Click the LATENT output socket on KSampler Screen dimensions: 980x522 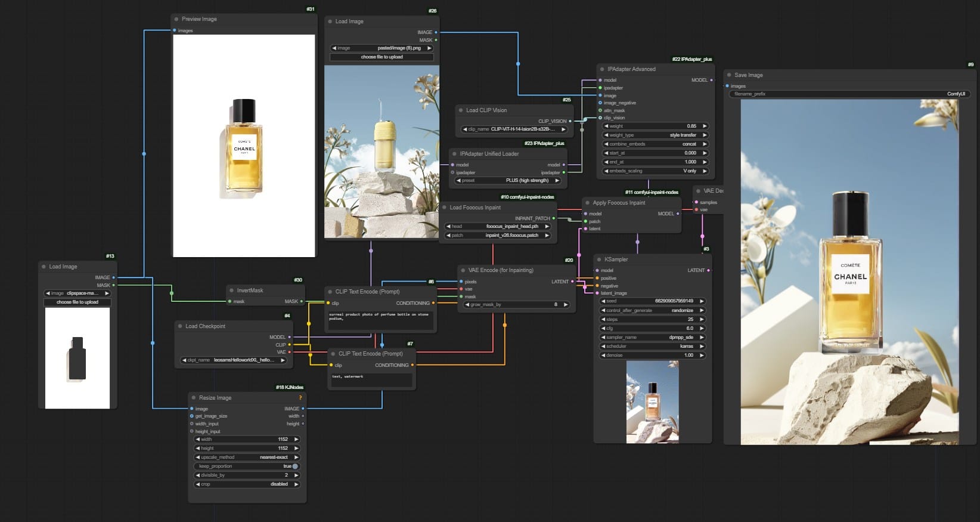[709, 270]
